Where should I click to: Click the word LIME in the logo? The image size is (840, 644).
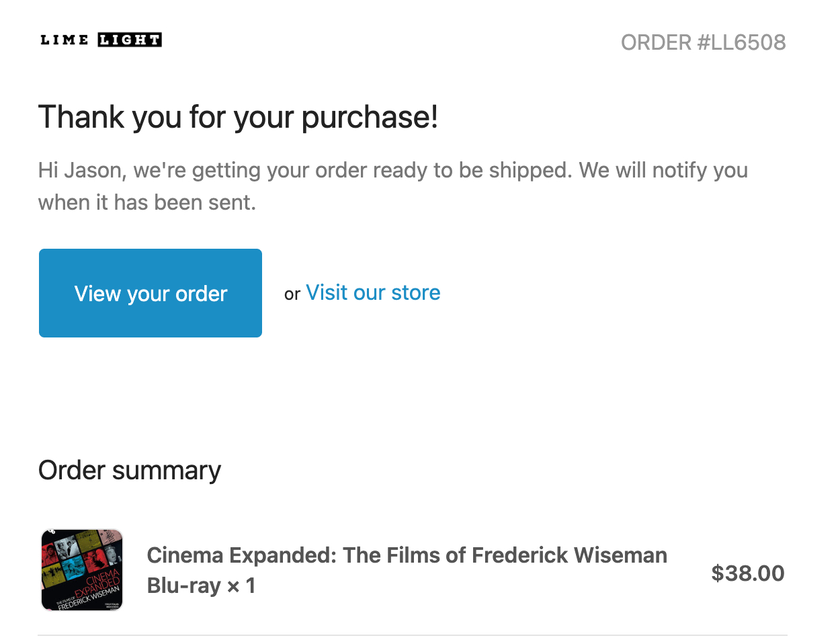(65, 40)
